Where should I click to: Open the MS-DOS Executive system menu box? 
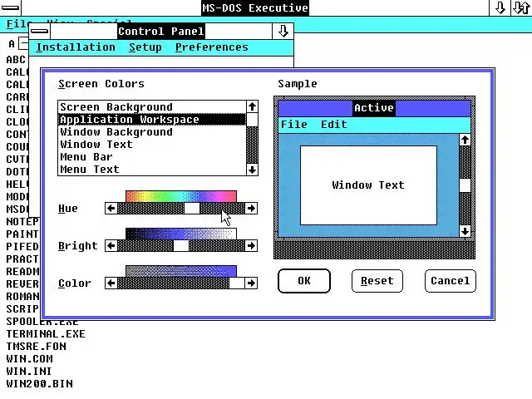[10, 7]
